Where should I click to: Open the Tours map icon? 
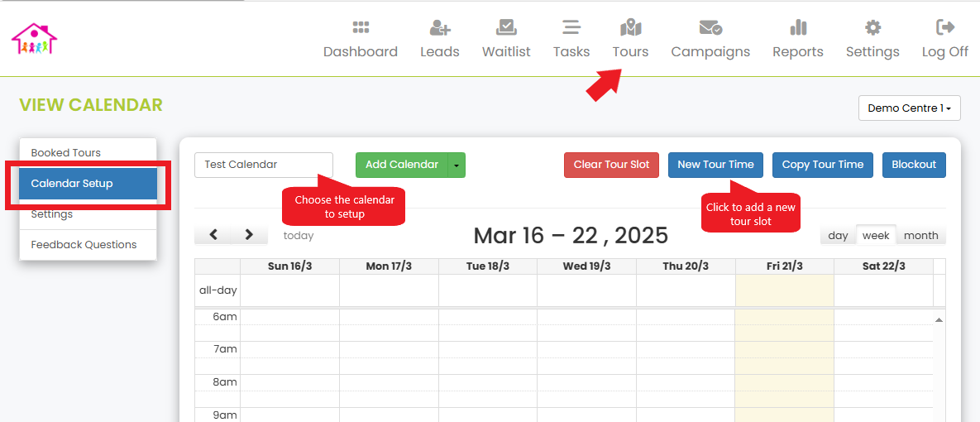[631, 27]
